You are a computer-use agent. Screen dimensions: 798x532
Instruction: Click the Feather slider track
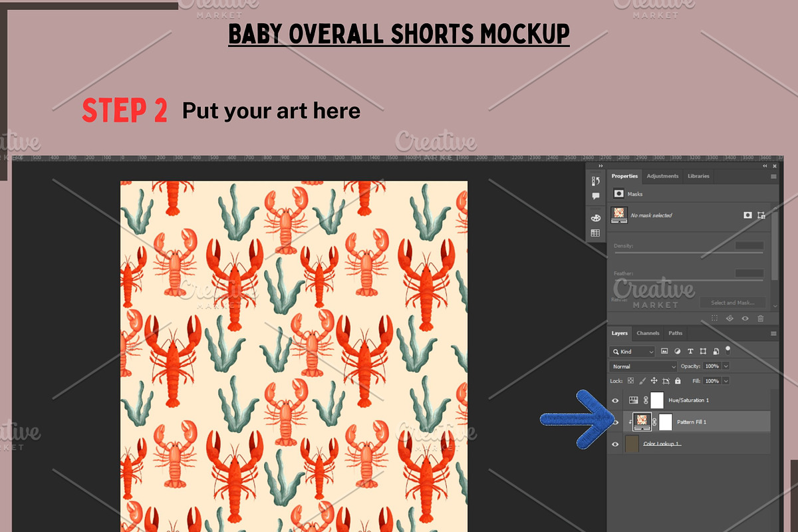689,280
